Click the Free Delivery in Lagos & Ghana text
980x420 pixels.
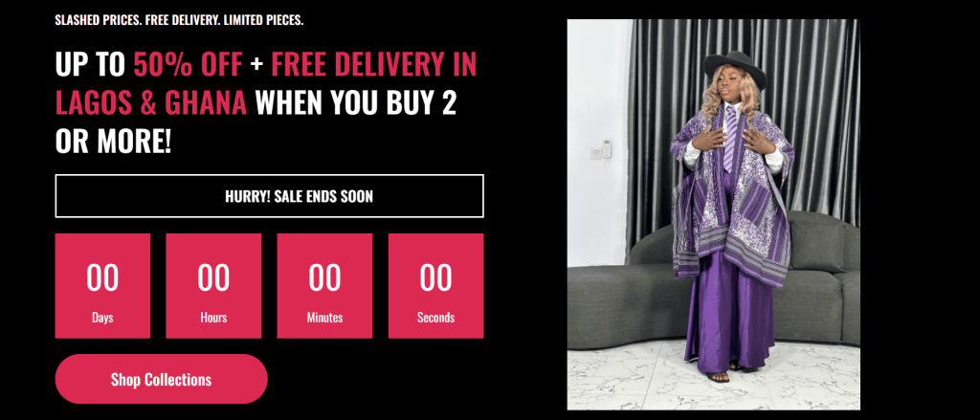coord(266,84)
